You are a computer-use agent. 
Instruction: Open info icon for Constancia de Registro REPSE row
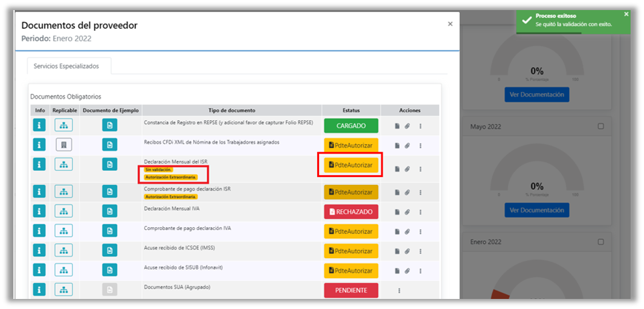pos(39,125)
